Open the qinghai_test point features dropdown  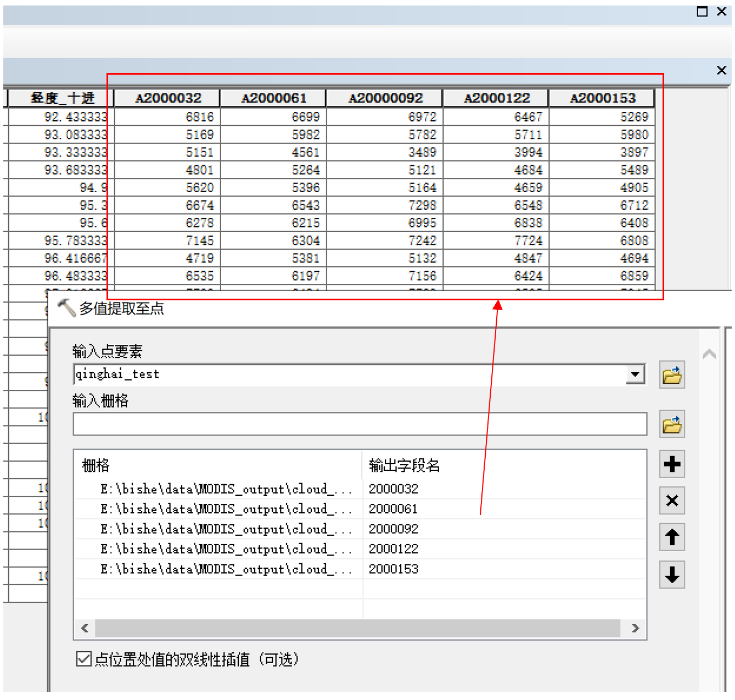(636, 374)
